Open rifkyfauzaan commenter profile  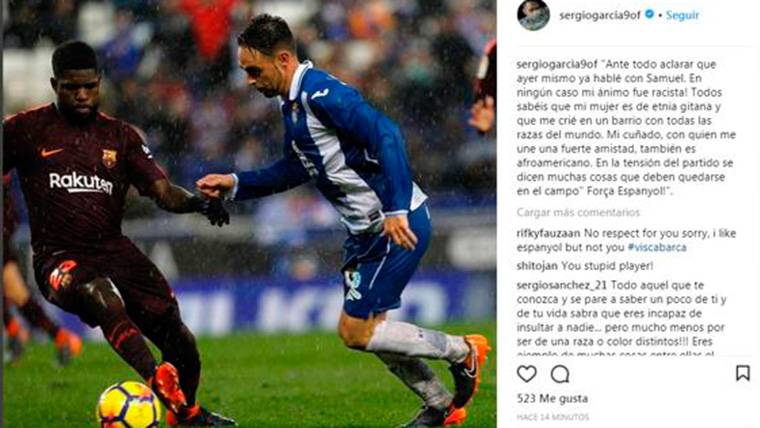[548, 233]
